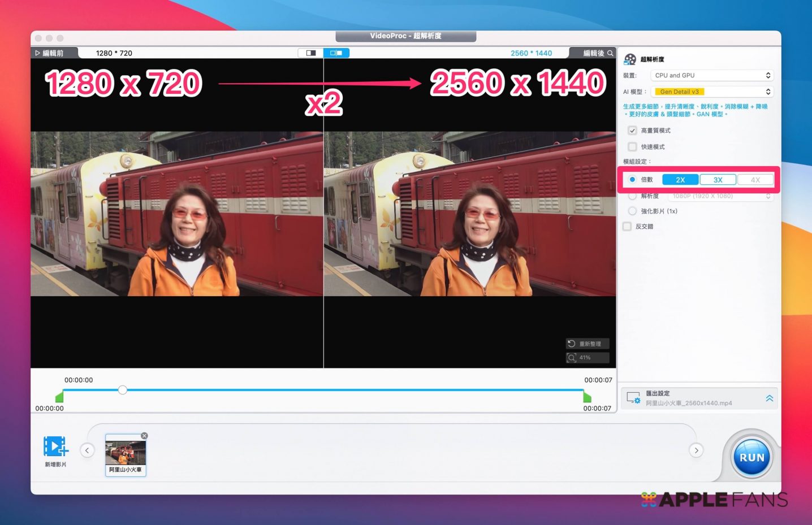Expand the 匯出設定 panel with double chevron

coord(769,398)
